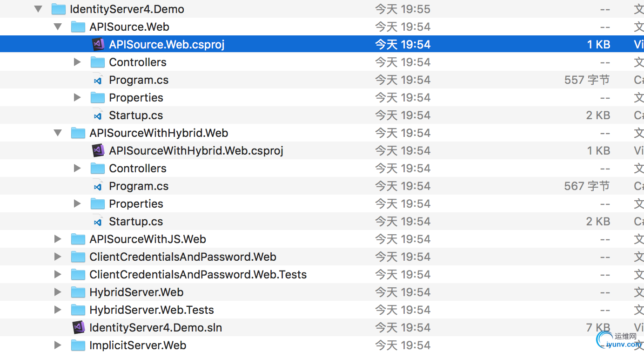Select the APISource.Web folder name
Image resolution: width=644 pixels, height=352 pixels.
[129, 27]
